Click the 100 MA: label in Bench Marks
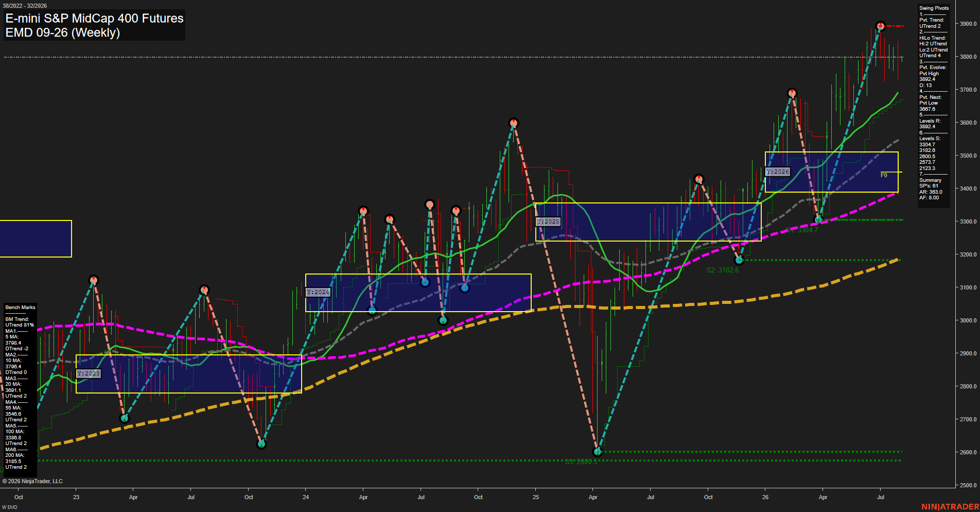 [x=15, y=432]
